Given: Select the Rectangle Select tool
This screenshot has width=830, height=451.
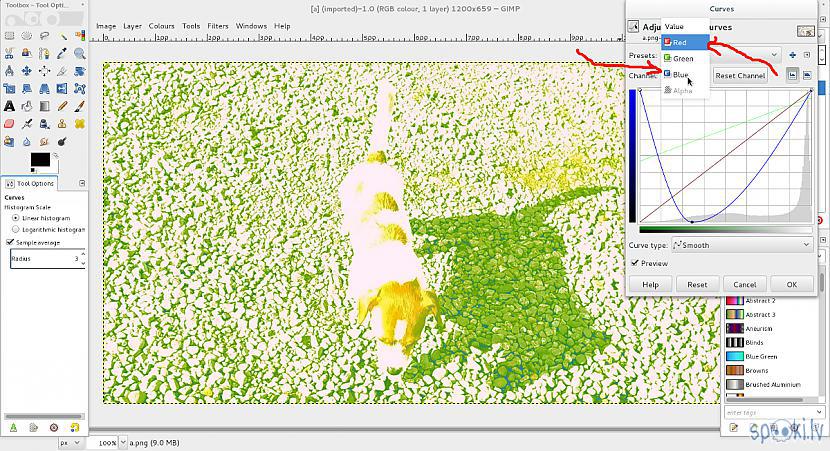Looking at the screenshot, I should tap(10, 36).
